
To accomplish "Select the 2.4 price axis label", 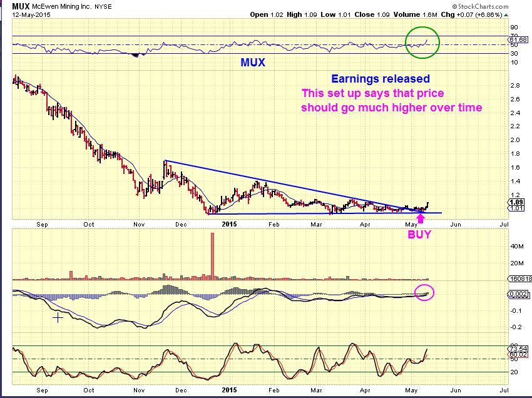I will pos(515,113).
